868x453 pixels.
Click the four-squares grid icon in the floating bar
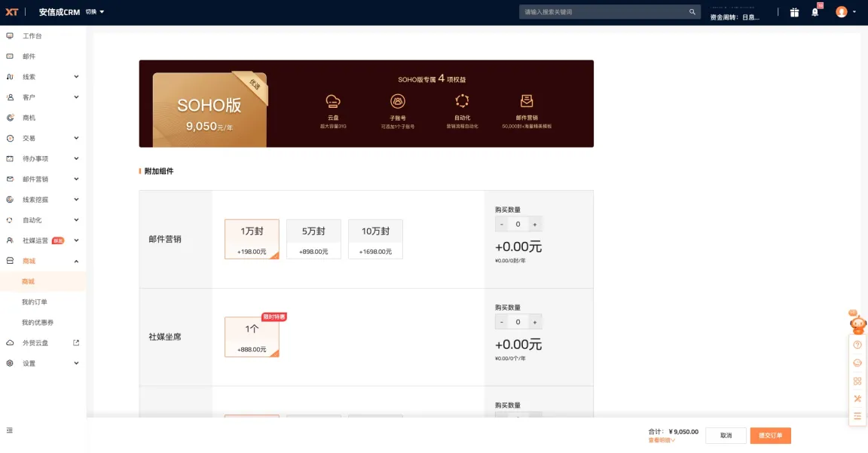(857, 381)
